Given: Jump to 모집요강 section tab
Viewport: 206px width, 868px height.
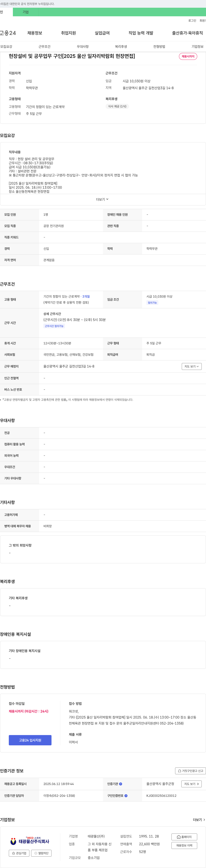Looking at the screenshot, I should 6,47.
